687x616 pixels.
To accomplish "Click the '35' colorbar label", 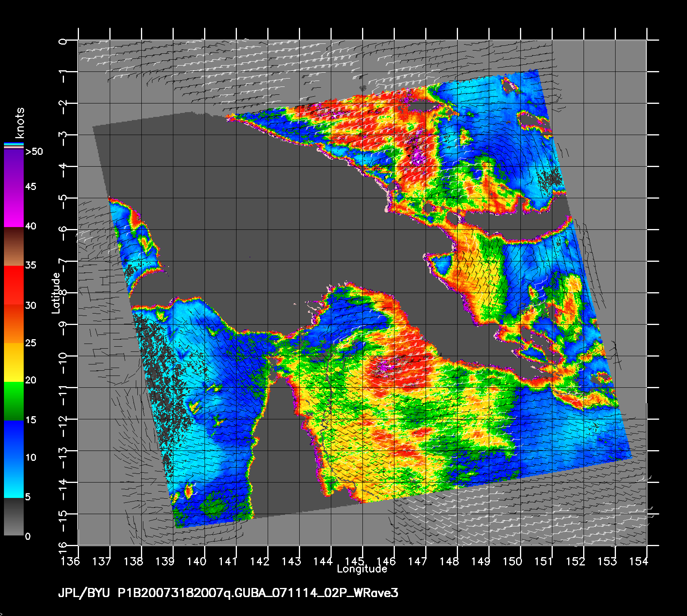I will 31,265.
